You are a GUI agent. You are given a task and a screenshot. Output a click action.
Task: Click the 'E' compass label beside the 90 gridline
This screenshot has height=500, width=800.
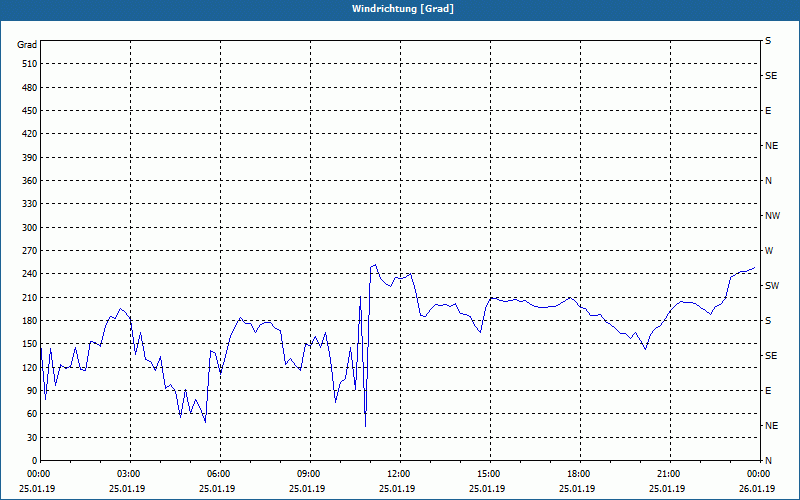coord(768,391)
